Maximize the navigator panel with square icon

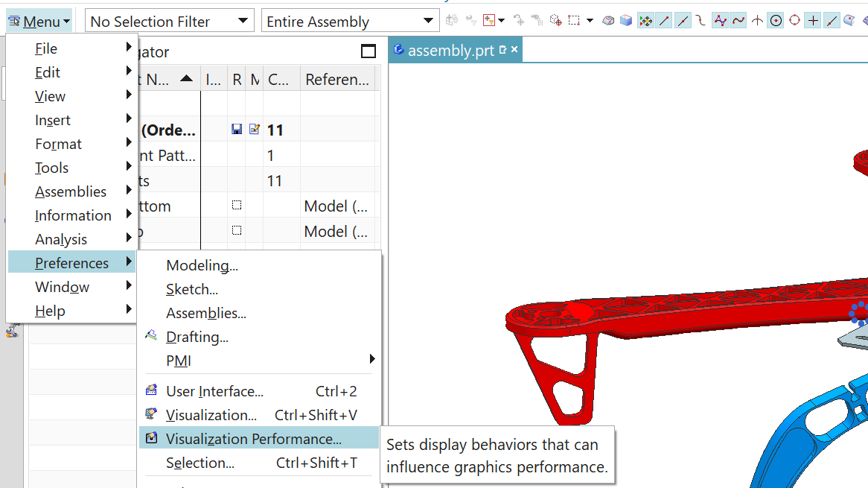(x=368, y=51)
